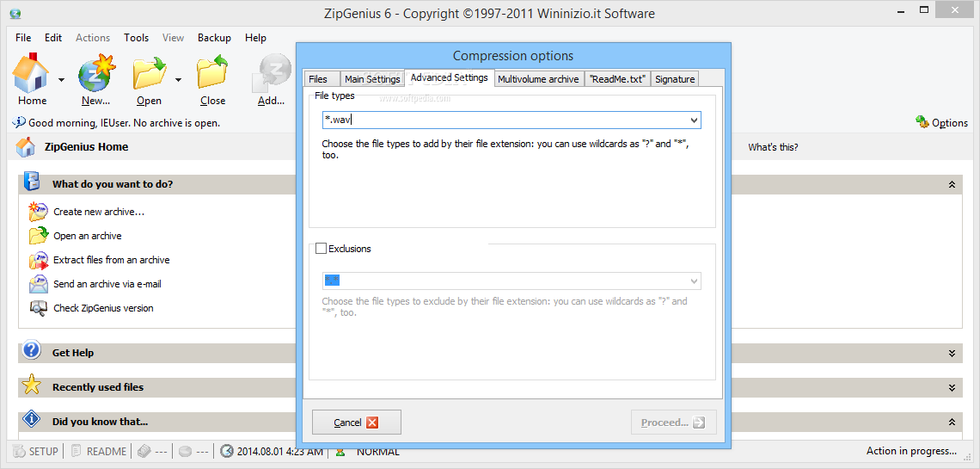Click the clock icon in status bar

click(x=227, y=451)
